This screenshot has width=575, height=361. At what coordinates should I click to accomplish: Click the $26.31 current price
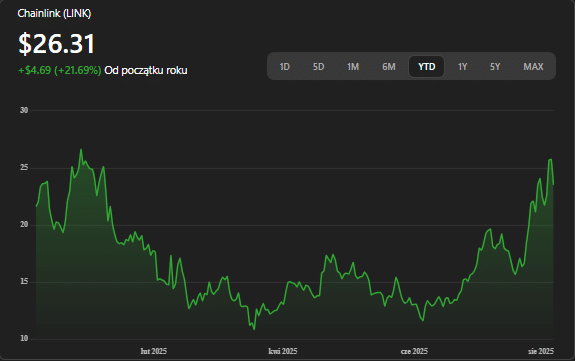[56, 44]
